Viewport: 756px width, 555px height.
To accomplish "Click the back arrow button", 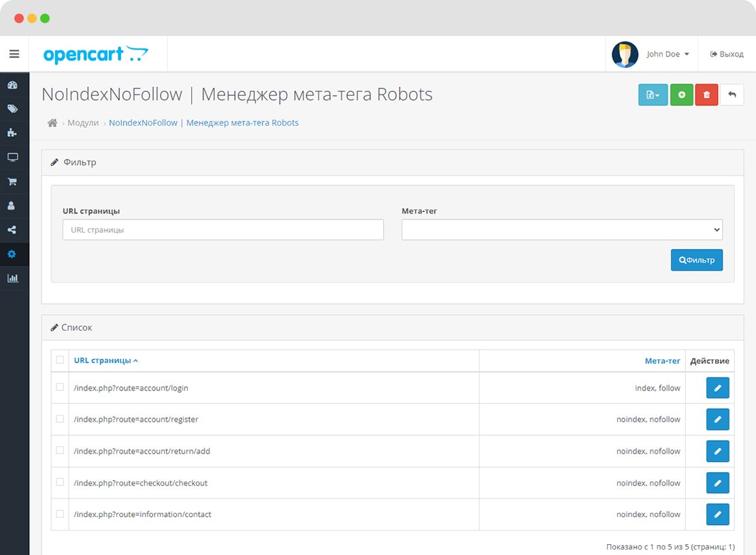I will [x=732, y=95].
